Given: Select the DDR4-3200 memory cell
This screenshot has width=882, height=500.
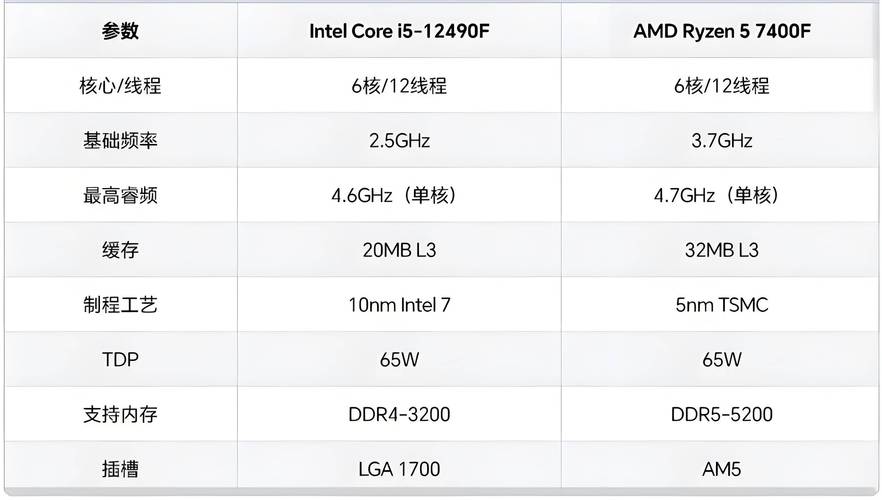Looking at the screenshot, I should click(399, 414).
